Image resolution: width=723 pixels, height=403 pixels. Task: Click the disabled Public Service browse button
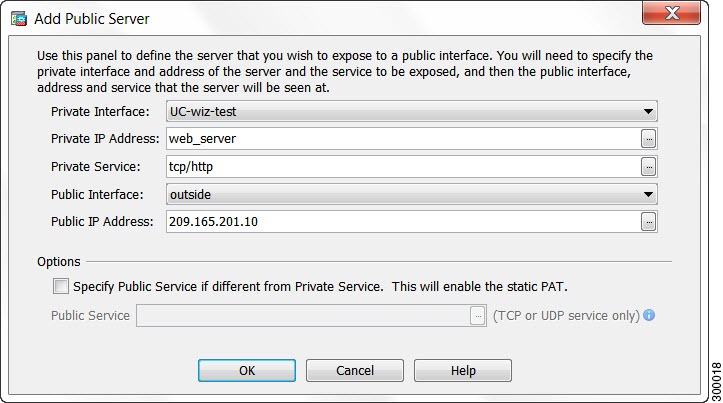[478, 316]
